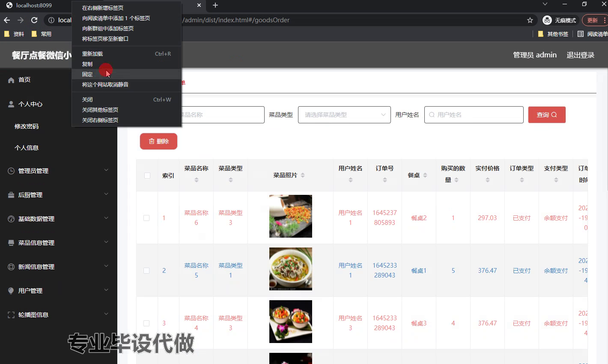Sort table by 支付类型 column arrows

click(556, 180)
